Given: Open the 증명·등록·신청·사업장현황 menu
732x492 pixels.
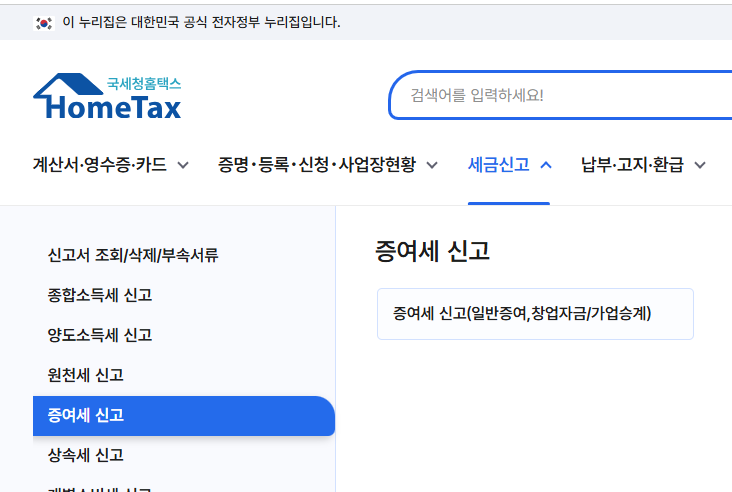Looking at the screenshot, I should click(x=317, y=165).
